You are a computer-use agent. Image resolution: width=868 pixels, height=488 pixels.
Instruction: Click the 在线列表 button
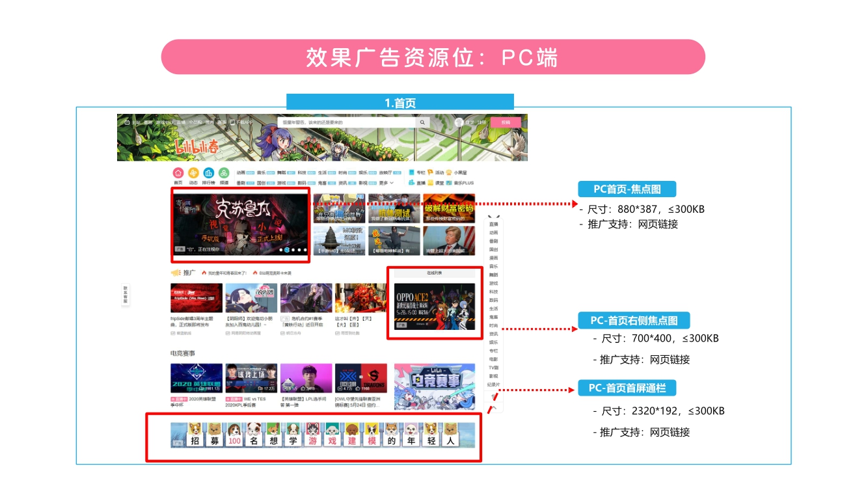pos(434,273)
